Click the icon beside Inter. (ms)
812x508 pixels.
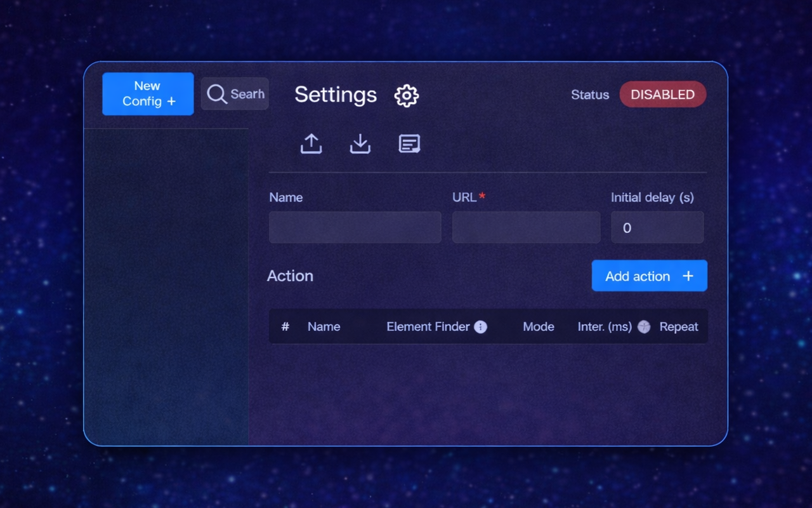pos(644,327)
